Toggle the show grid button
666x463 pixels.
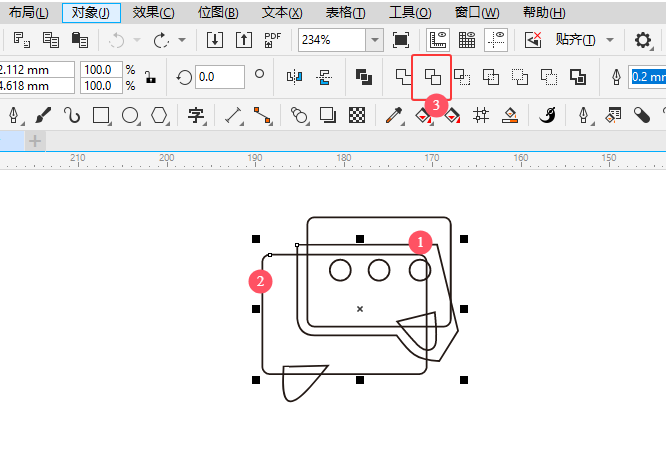tap(466, 40)
